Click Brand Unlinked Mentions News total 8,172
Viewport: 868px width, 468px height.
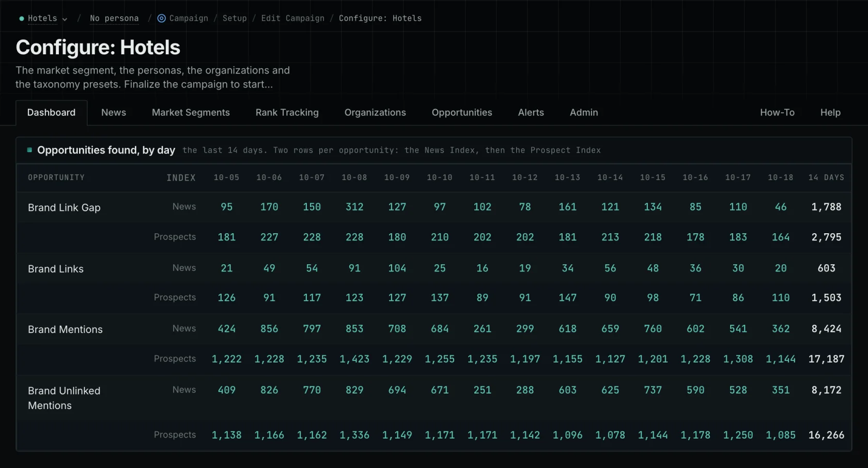(826, 390)
